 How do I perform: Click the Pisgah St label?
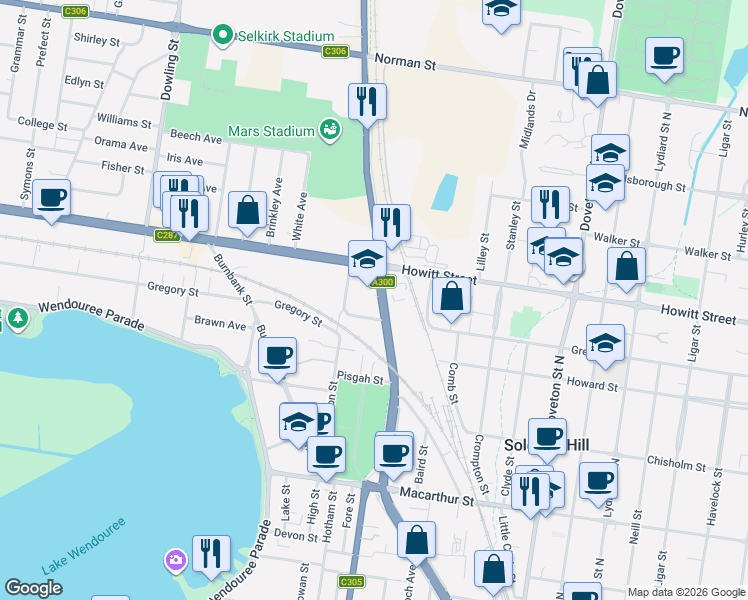360,377
